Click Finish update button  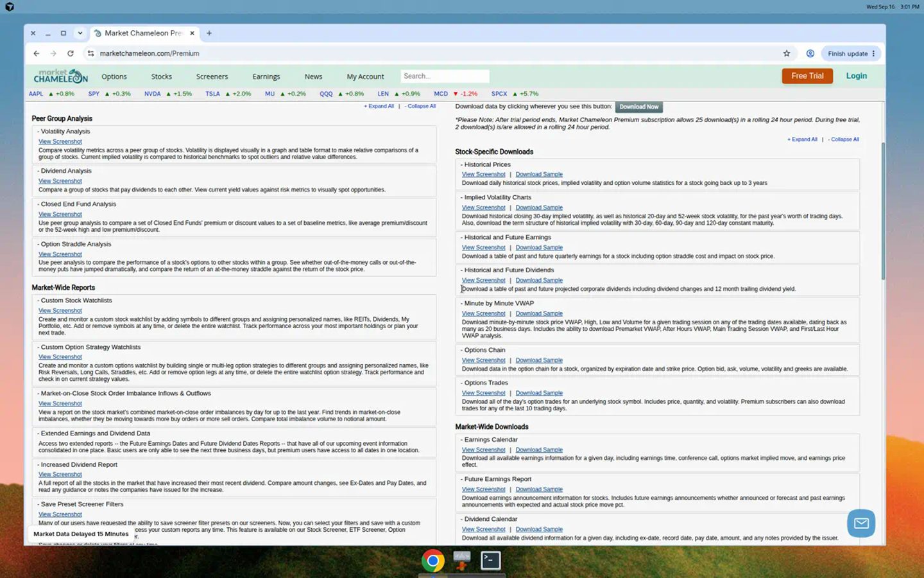click(851, 53)
